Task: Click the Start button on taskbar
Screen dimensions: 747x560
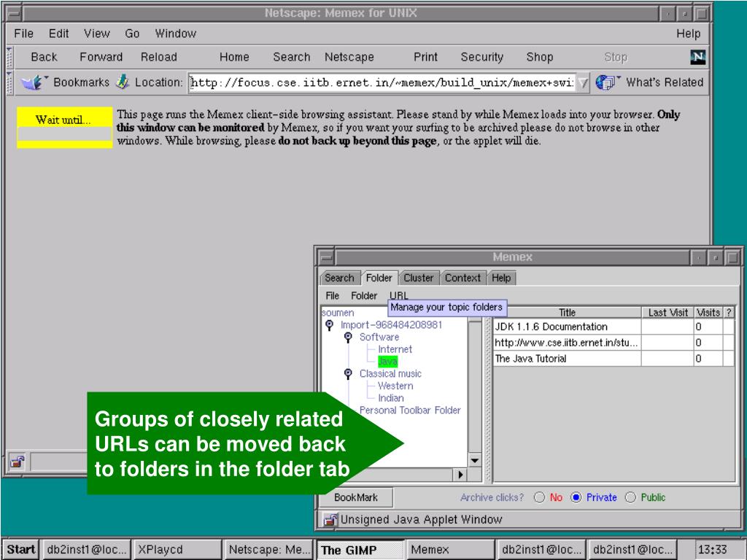Action: [x=21, y=550]
